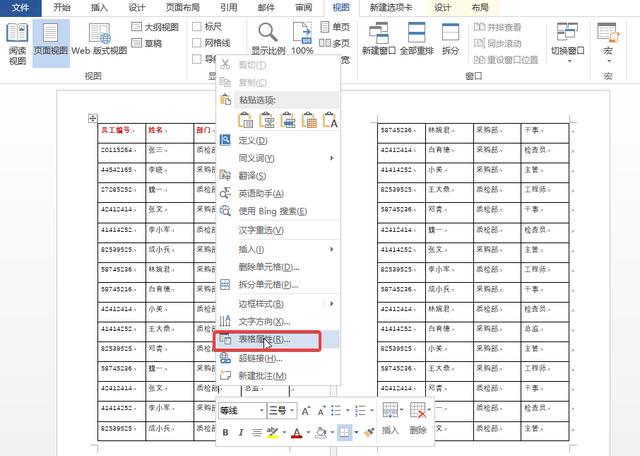Open the 布局 table tools tab
Viewport: 640px width, 456px height.
(480, 7)
